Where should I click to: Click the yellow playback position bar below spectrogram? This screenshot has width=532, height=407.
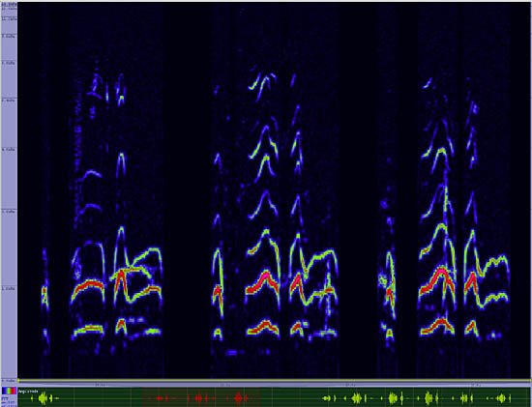point(275,381)
